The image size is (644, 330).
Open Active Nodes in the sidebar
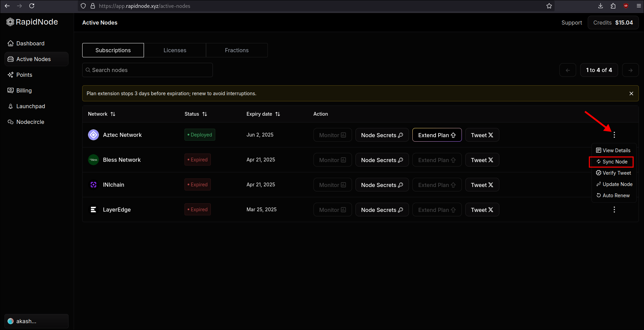[x=36, y=59]
